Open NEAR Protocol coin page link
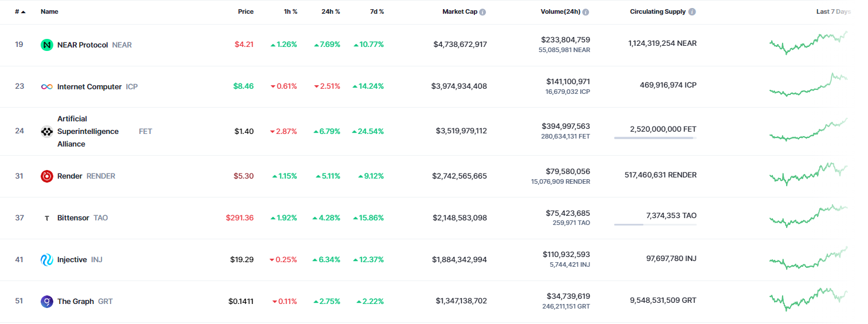The height and width of the screenshot is (324, 868). click(x=83, y=45)
